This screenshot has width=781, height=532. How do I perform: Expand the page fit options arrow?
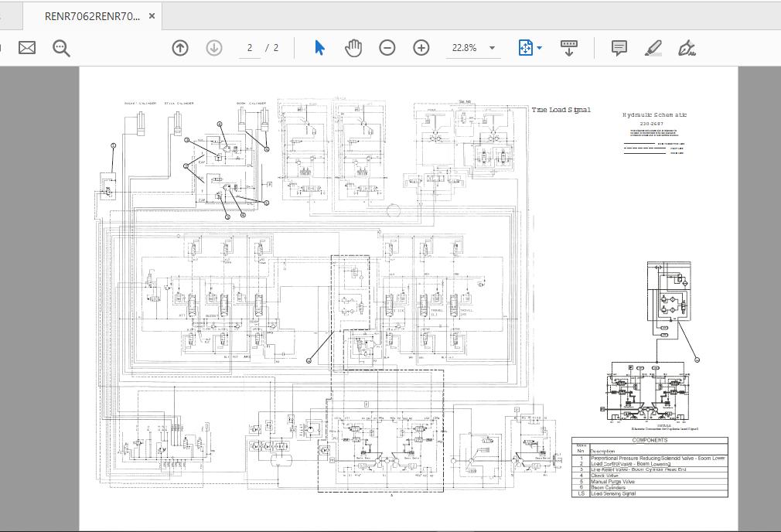pyautogui.click(x=540, y=48)
